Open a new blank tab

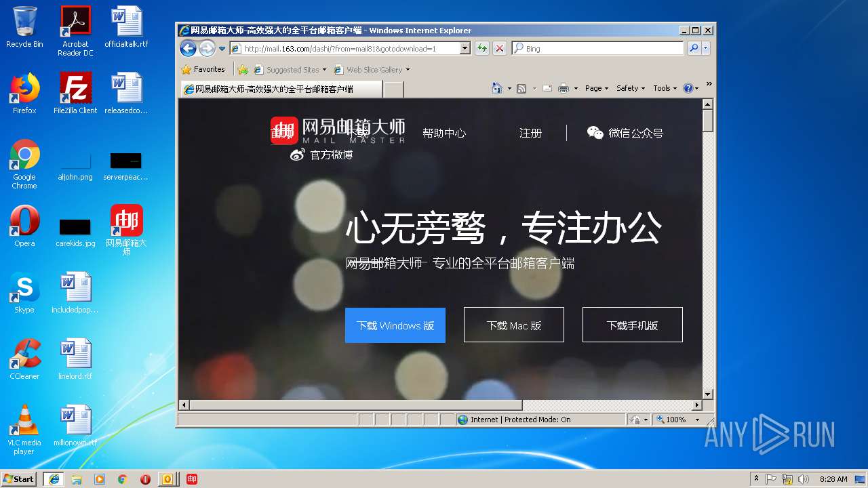click(394, 89)
